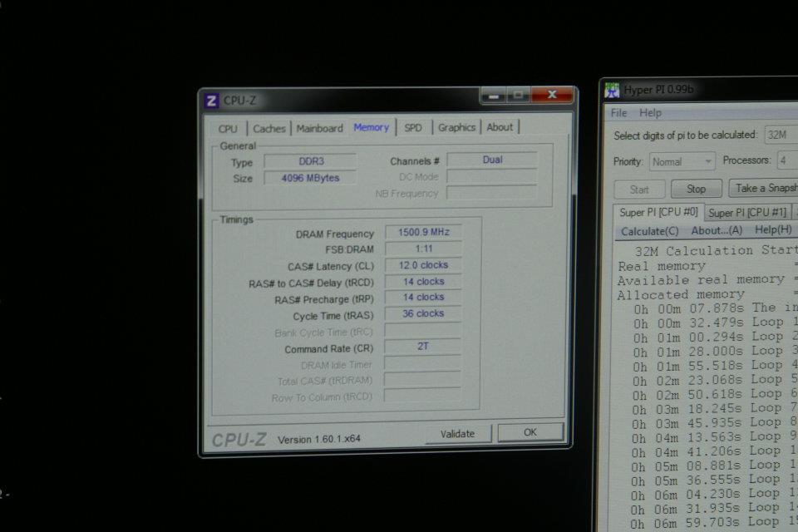The width and height of the screenshot is (798, 532).
Task: Click the Stop button in Hyper PI
Action: (x=696, y=189)
